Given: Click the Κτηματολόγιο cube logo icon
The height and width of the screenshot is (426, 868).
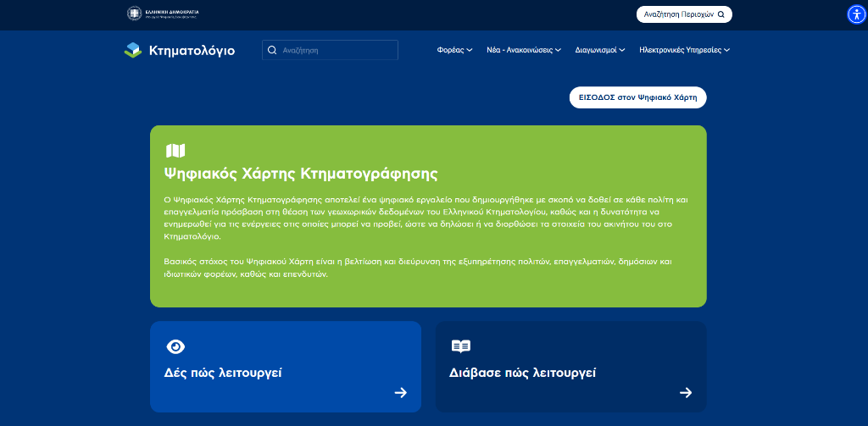Looking at the screenshot, I should coord(133,50).
